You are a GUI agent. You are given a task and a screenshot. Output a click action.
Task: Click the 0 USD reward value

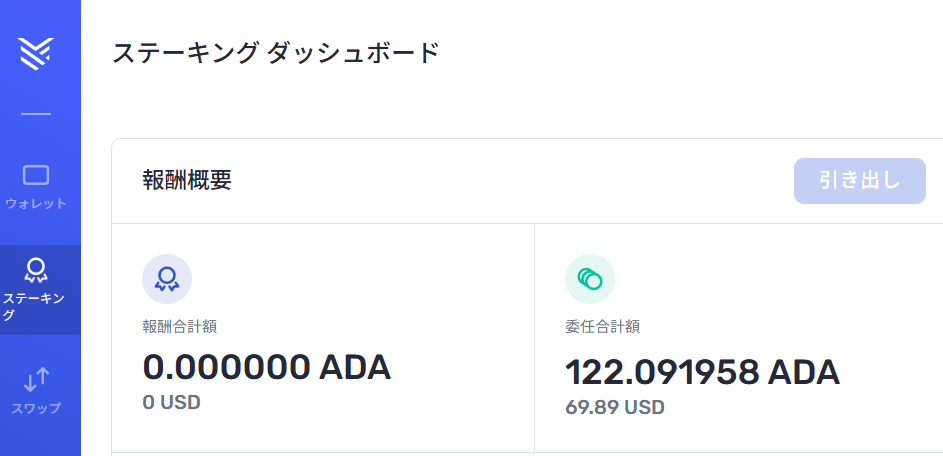(x=171, y=402)
